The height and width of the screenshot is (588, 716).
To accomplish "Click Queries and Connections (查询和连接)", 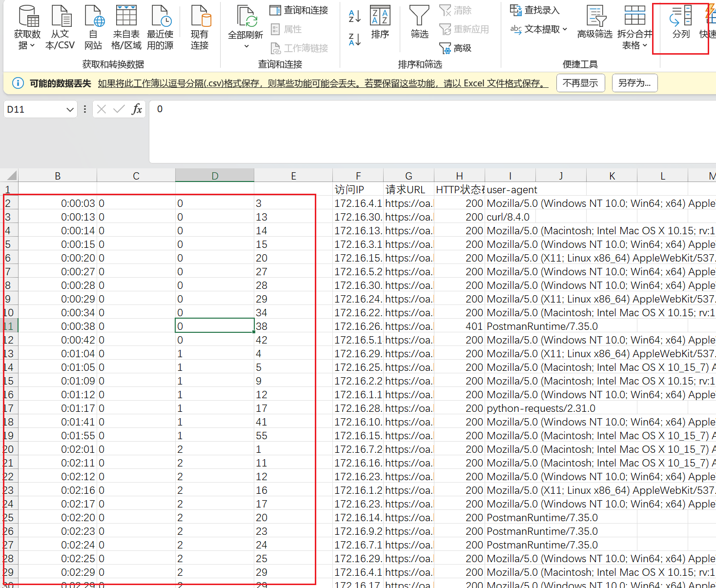I will tap(299, 10).
